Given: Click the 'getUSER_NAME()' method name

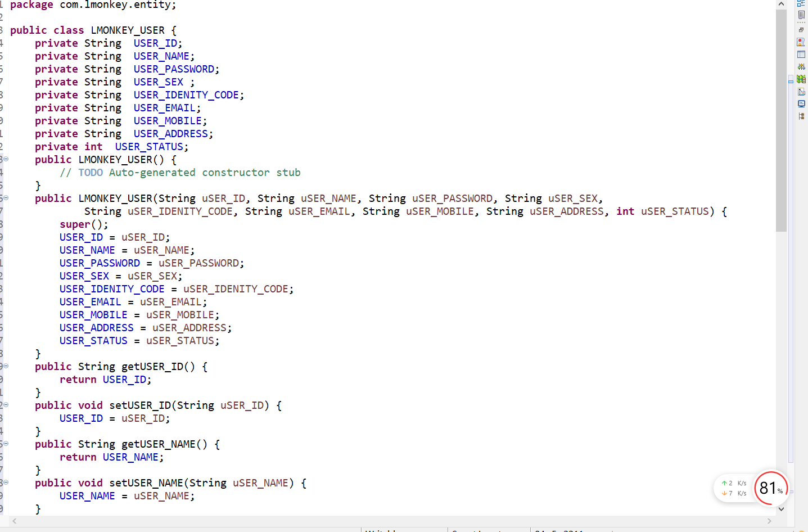Looking at the screenshot, I should point(164,444).
